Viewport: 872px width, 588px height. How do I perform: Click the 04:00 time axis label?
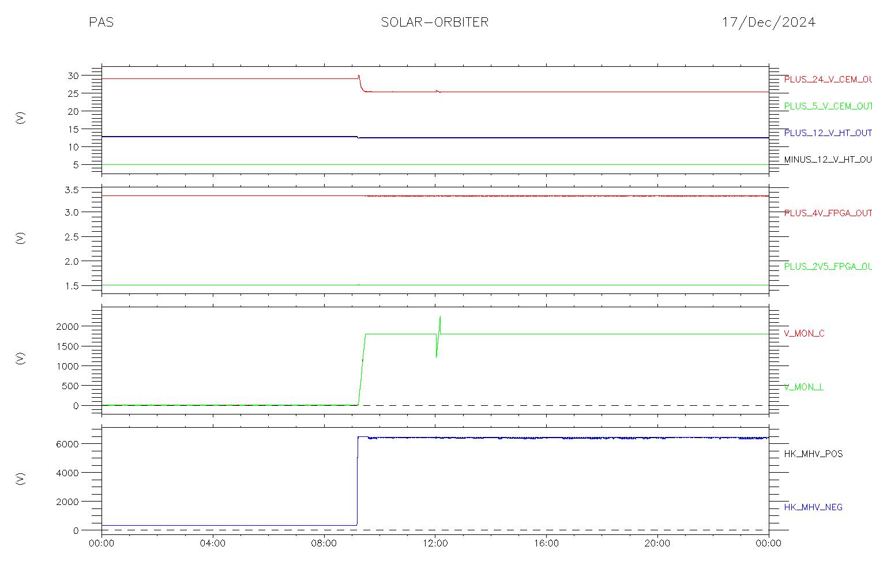click(213, 543)
